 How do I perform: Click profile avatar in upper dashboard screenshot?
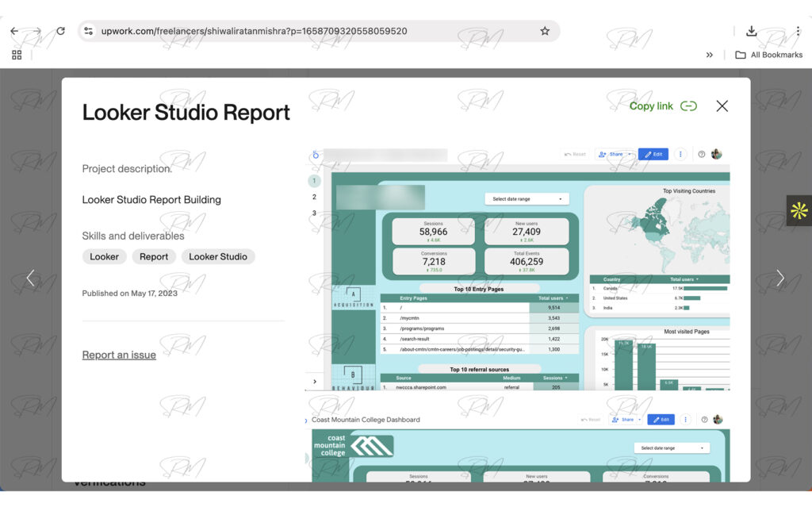tap(717, 154)
